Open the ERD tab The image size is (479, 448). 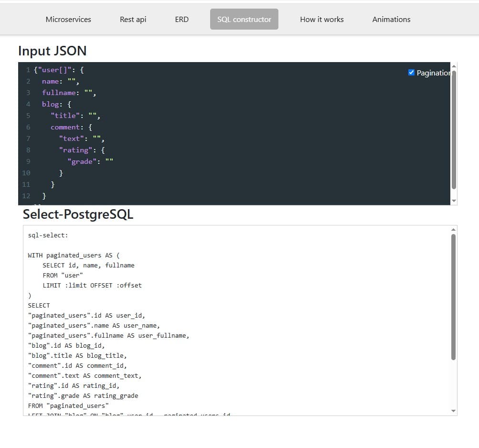tap(182, 19)
